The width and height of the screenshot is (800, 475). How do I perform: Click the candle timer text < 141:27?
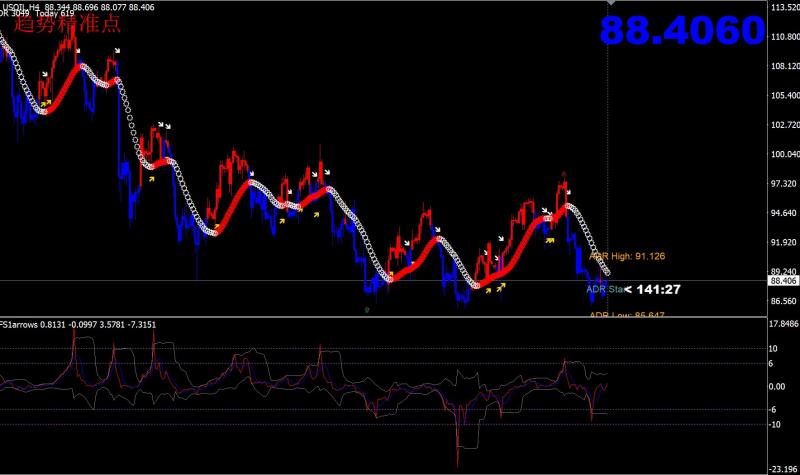coord(653,289)
